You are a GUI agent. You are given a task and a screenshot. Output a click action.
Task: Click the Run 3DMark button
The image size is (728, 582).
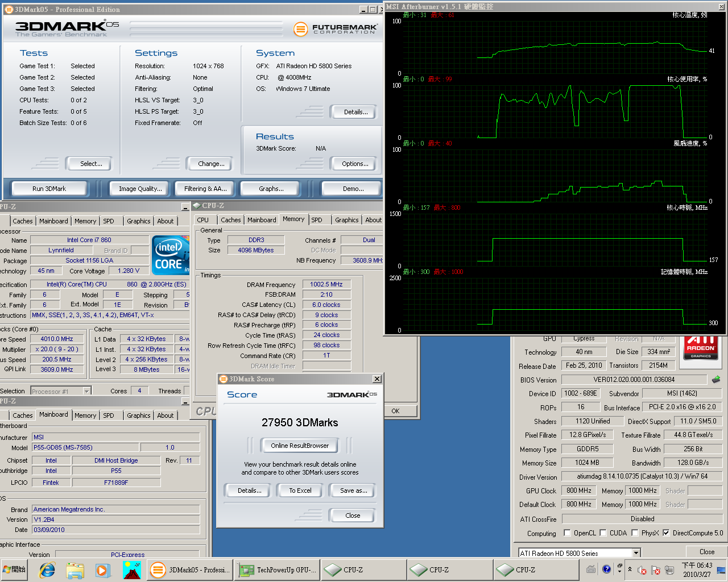[49, 189]
